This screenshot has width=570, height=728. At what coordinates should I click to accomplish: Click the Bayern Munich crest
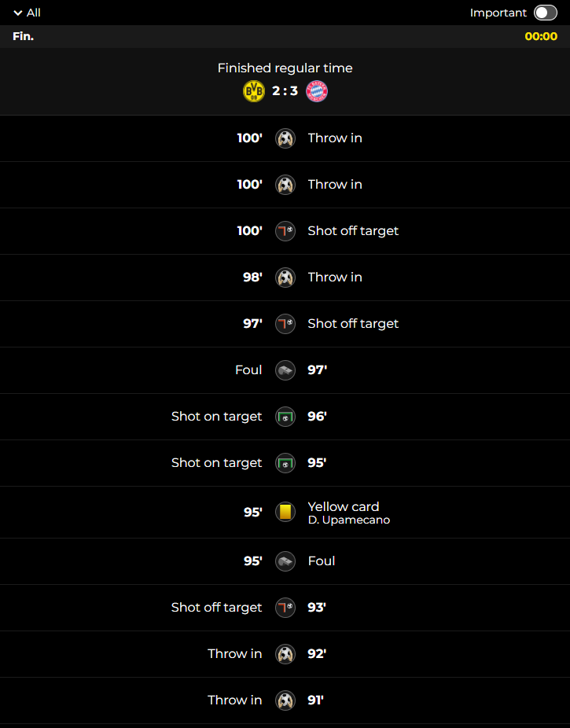click(x=317, y=91)
